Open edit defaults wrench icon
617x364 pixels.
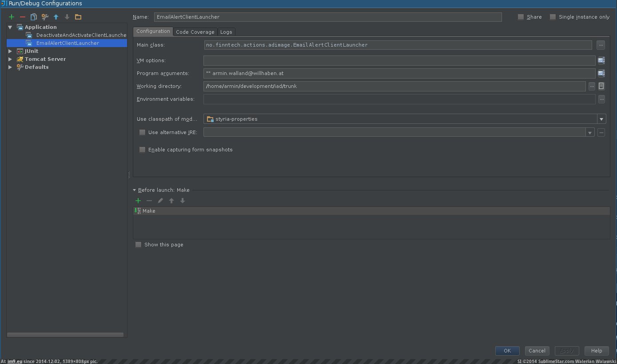[x=45, y=17]
